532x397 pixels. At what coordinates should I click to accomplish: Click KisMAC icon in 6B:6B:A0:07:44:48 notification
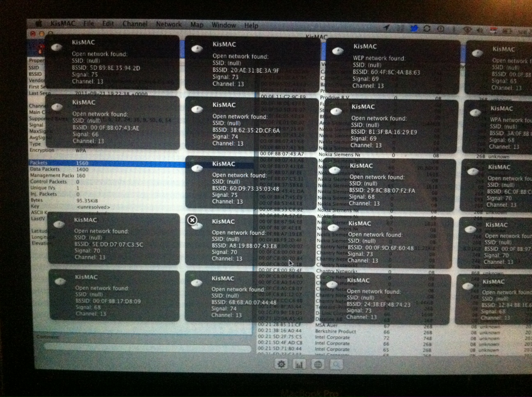pos(197,283)
